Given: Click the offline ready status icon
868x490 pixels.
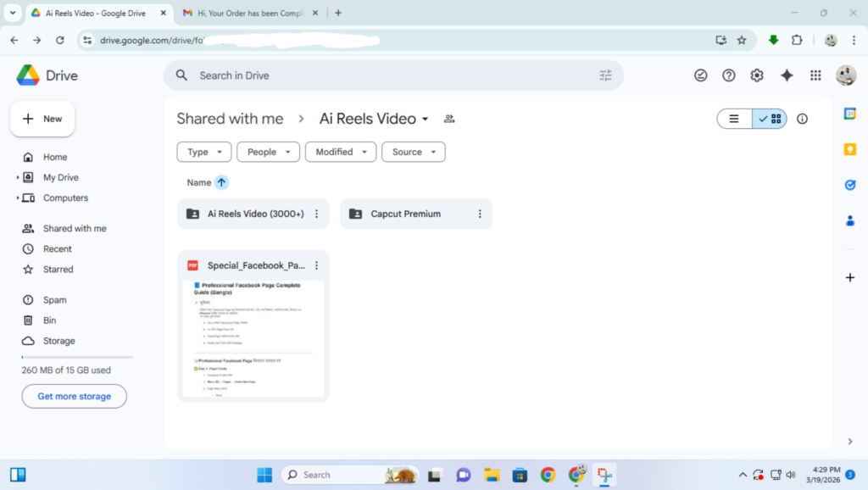Looking at the screenshot, I should 700,75.
